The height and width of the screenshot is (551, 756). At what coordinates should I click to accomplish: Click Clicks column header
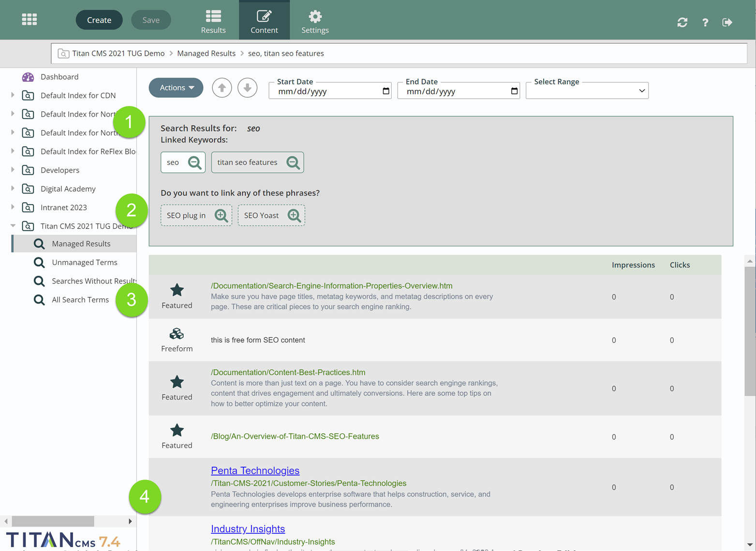click(680, 265)
